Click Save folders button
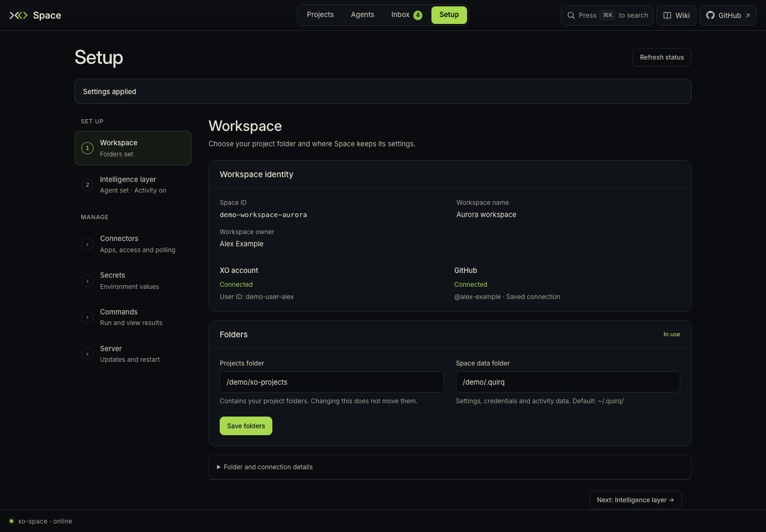Viewport: 766px width, 532px height. (x=246, y=426)
